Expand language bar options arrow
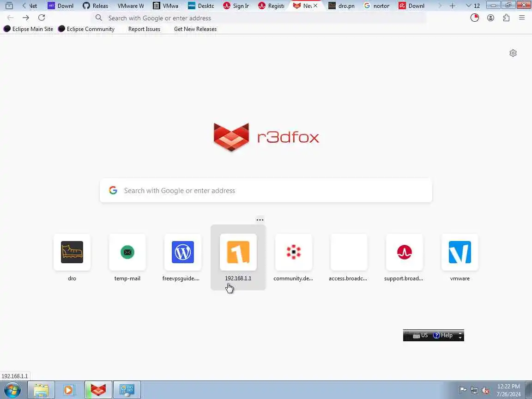This screenshot has height=399, width=532. (x=460, y=335)
